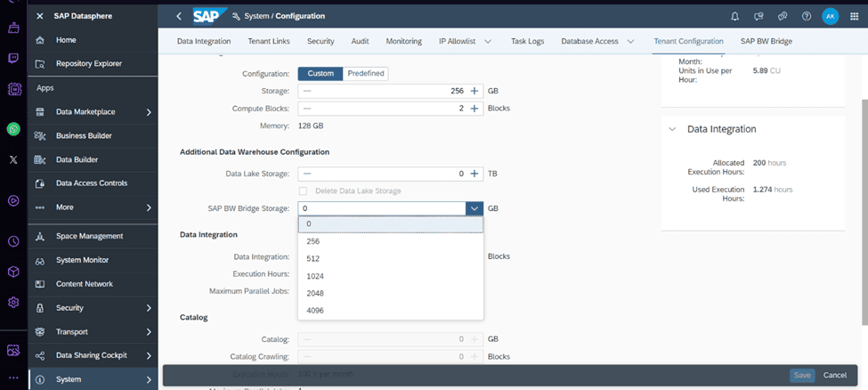868x390 pixels.
Task: Increase Data Lake Storage with plus
Action: [474, 174]
